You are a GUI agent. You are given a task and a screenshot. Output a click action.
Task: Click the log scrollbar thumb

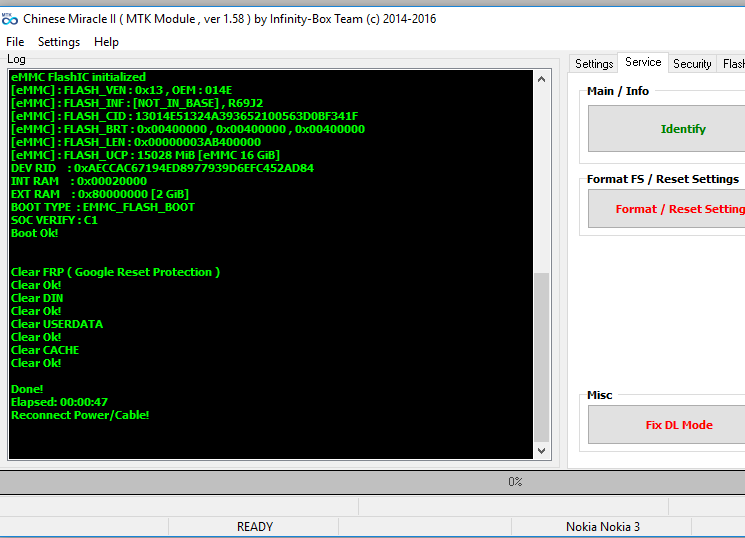point(541,357)
